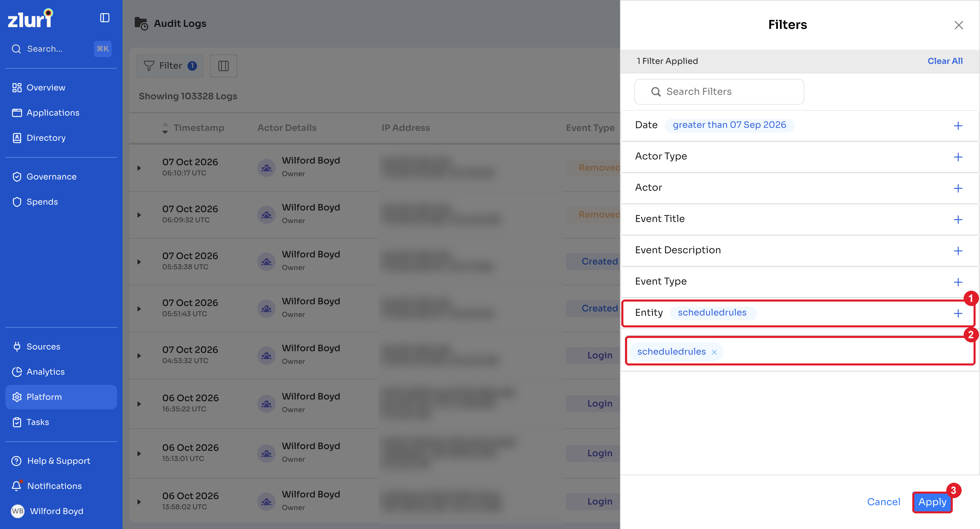The width and height of the screenshot is (980, 529).
Task: Expand the 16:35:22 UTC log row
Action: pyautogui.click(x=139, y=404)
